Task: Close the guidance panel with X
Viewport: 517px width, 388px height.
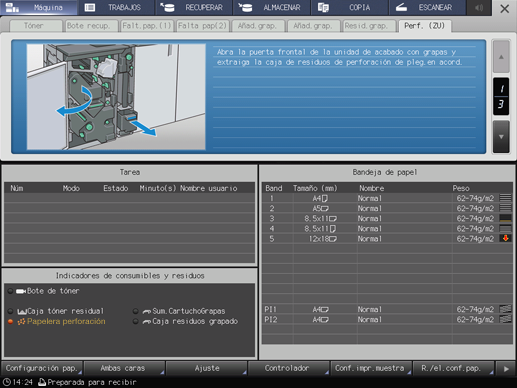Action: [x=504, y=9]
